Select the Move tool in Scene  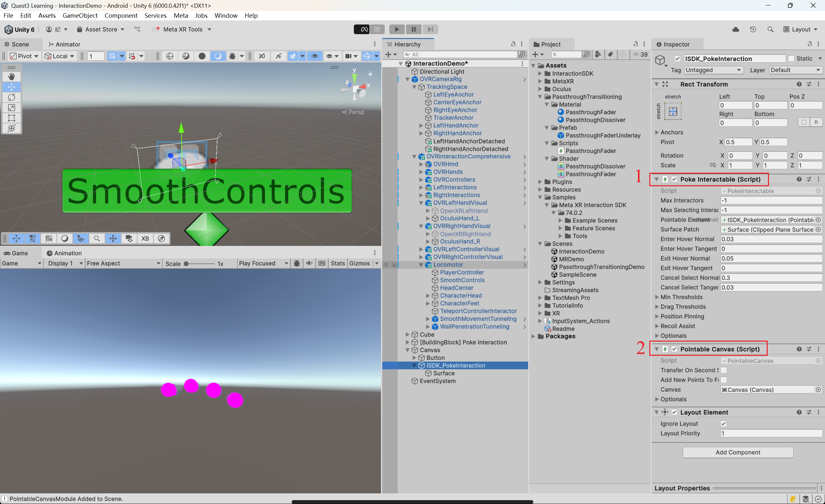coord(12,87)
